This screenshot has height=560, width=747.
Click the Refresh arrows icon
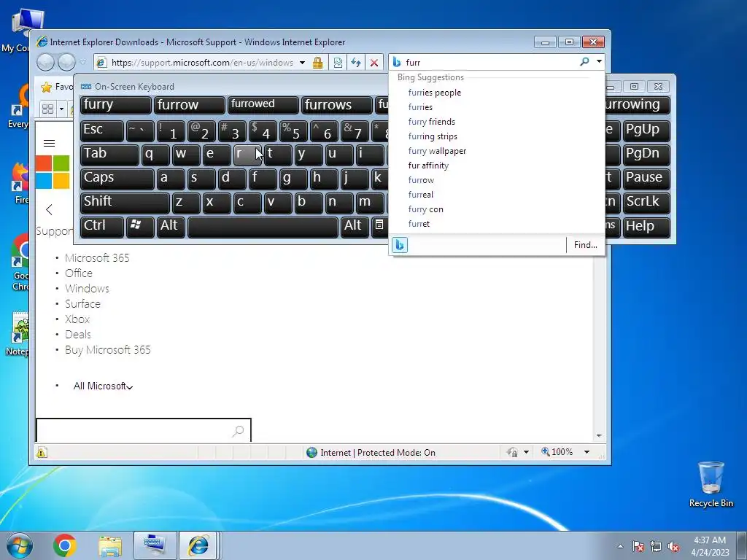tap(355, 63)
